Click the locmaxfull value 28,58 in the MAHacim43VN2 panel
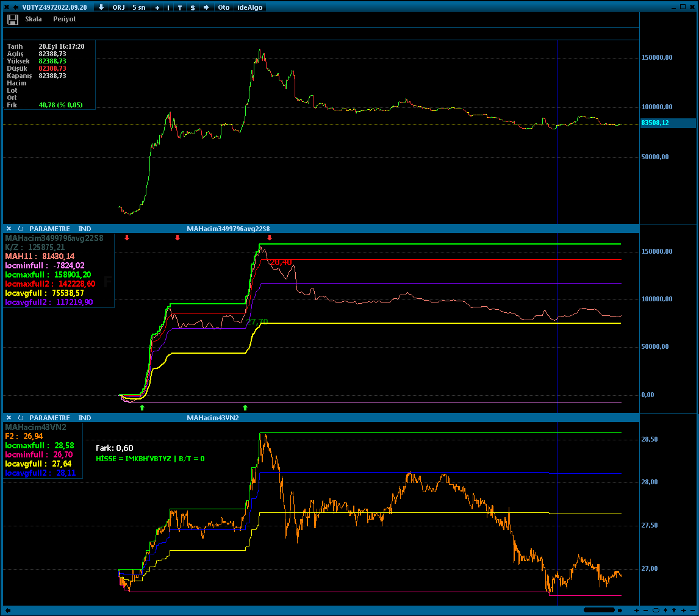The height and width of the screenshot is (616, 699). coord(64,445)
